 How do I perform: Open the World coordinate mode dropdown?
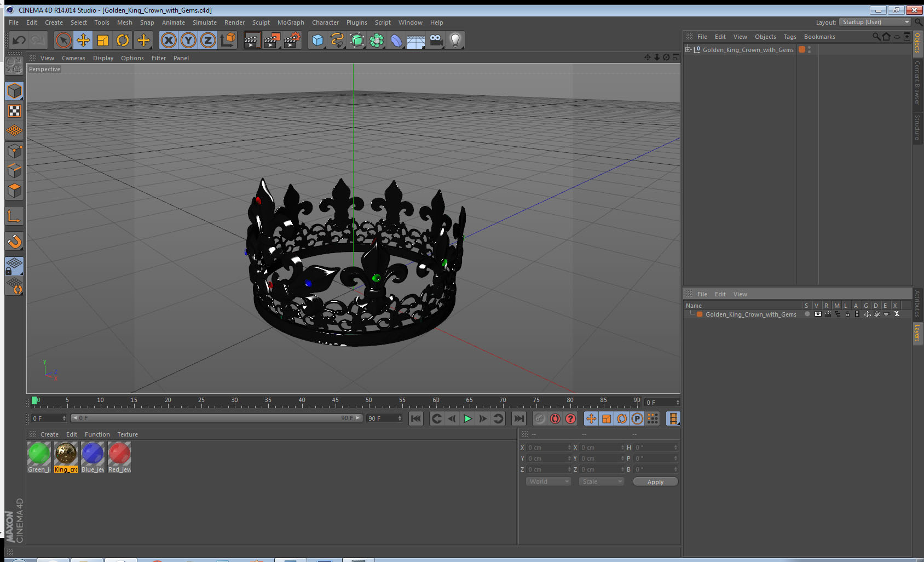click(x=548, y=481)
